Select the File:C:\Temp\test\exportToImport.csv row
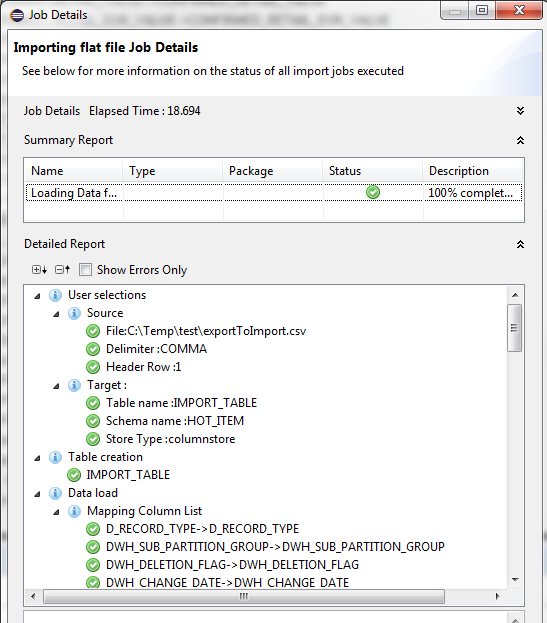This screenshot has width=547, height=623. pyautogui.click(x=206, y=331)
